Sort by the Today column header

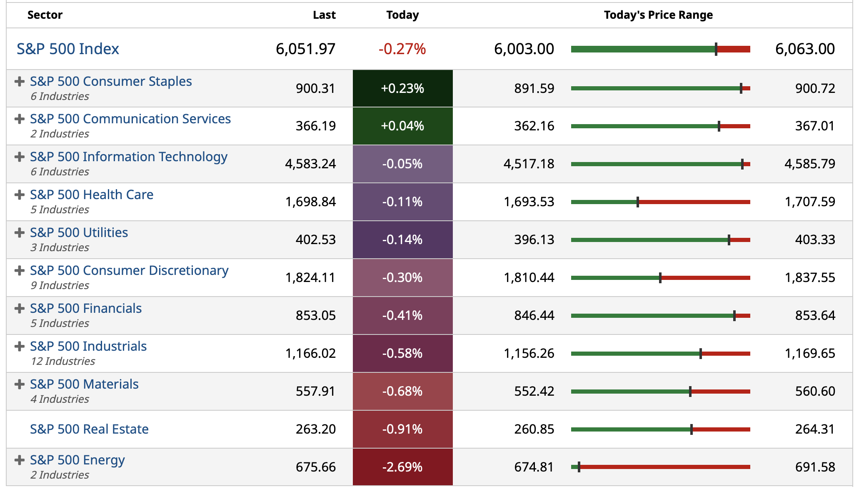pos(402,15)
